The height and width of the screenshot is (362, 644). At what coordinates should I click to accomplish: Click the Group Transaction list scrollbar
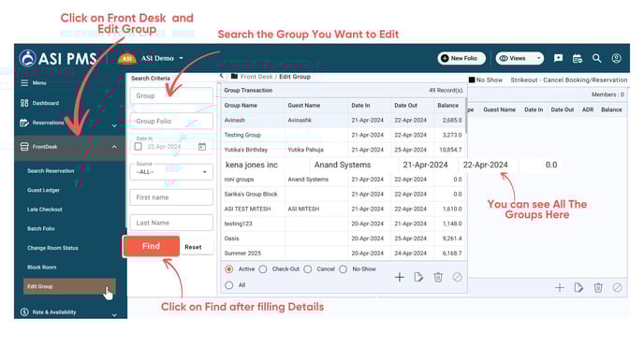[x=466, y=116]
